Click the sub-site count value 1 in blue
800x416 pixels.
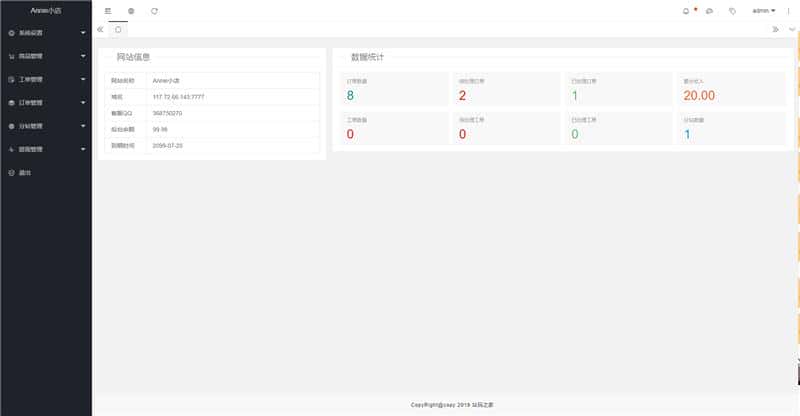coord(687,134)
